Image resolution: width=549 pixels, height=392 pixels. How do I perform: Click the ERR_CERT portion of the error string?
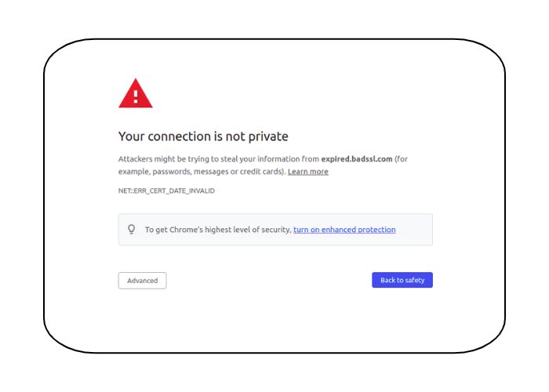(149, 191)
